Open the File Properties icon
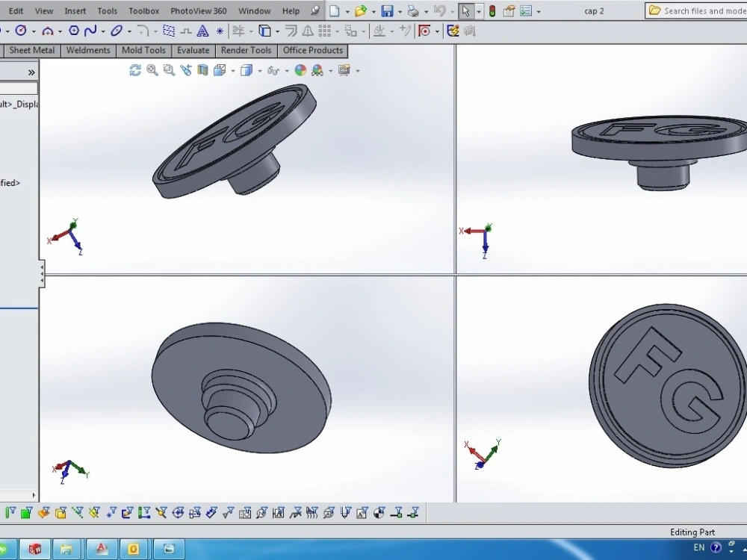 pyautogui.click(x=509, y=11)
